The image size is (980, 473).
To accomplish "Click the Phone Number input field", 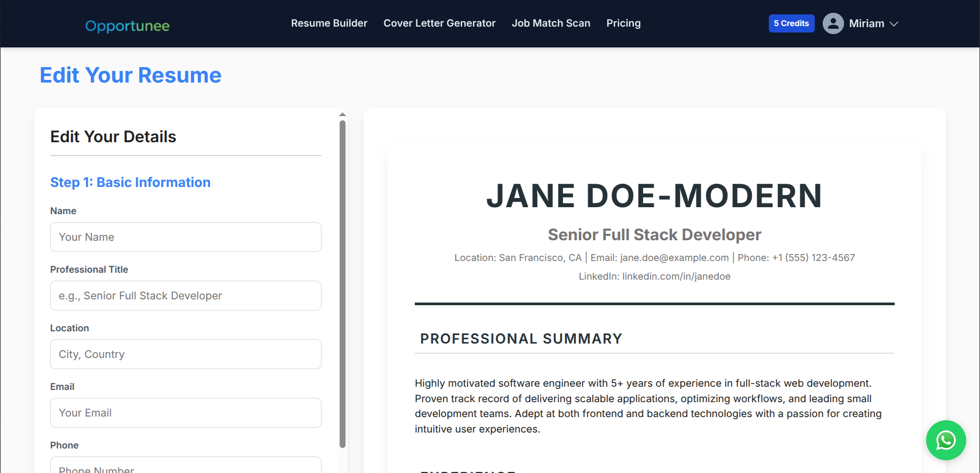I will coord(186,467).
